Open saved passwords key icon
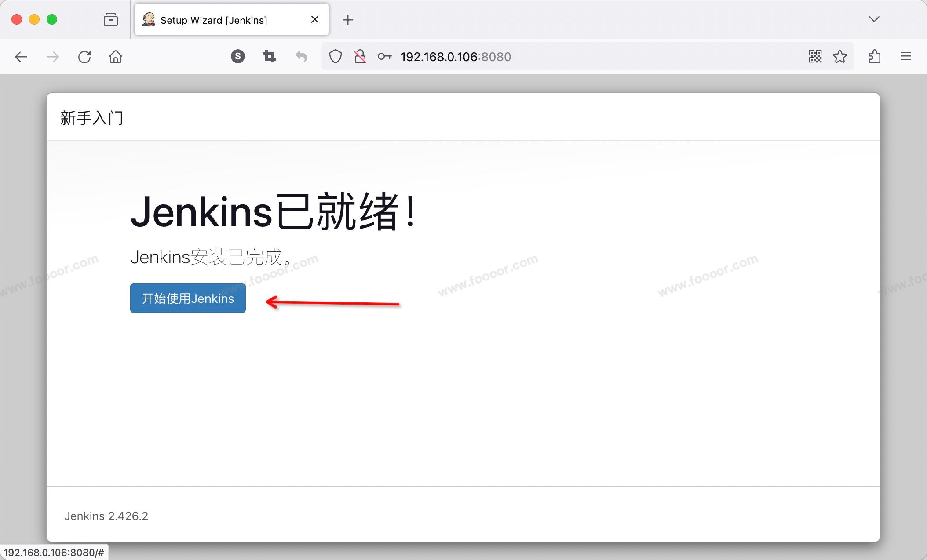 (384, 57)
